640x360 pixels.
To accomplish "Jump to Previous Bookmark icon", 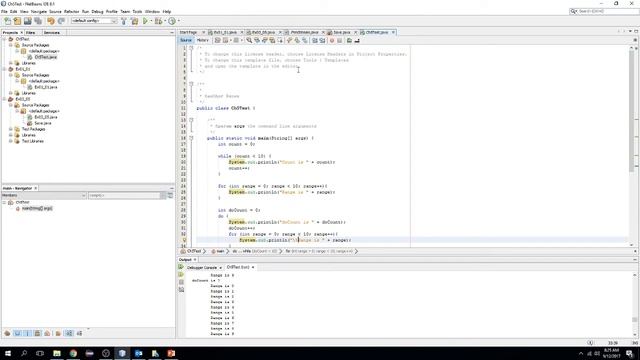I will [289, 40].
